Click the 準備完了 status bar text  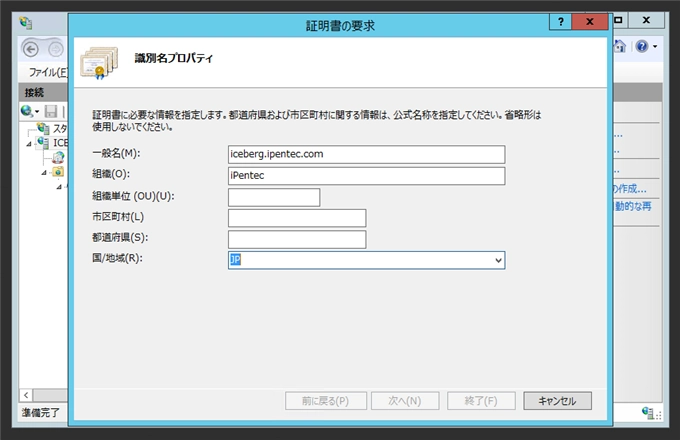click(x=41, y=412)
